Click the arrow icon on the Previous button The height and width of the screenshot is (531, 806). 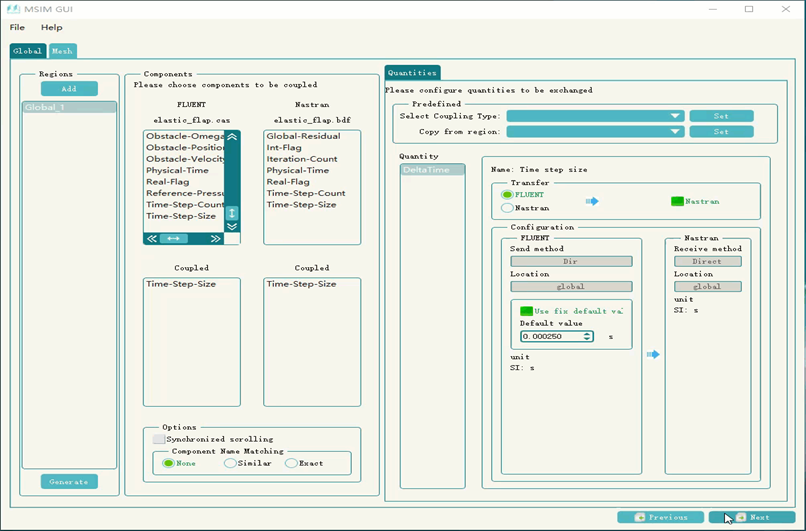(x=638, y=517)
